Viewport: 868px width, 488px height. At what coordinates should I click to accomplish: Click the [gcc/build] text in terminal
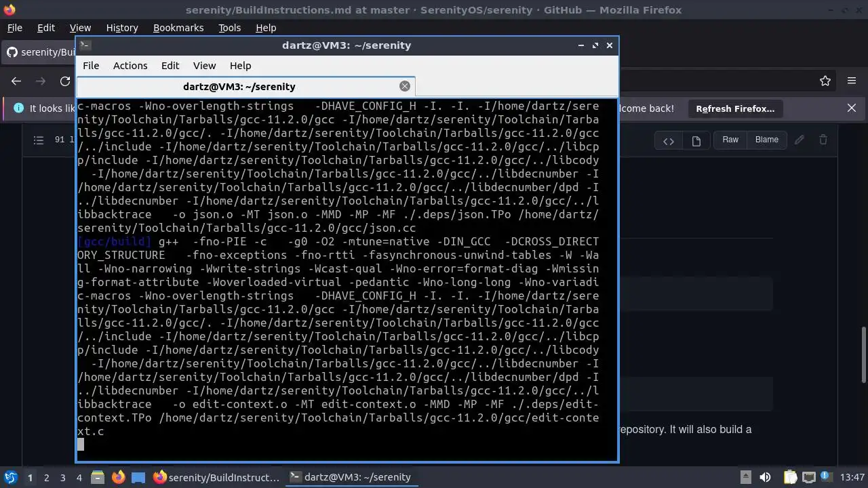115,241
